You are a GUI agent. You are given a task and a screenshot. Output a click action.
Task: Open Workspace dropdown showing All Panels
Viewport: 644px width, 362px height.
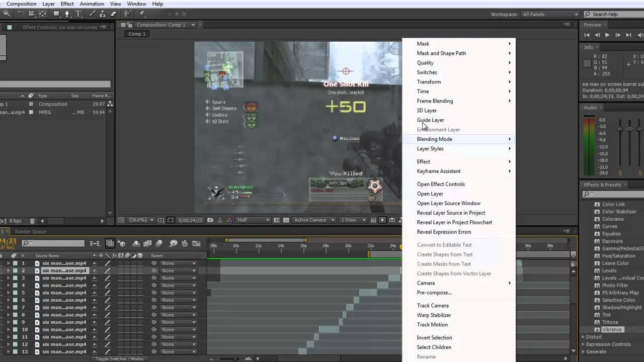549,14
